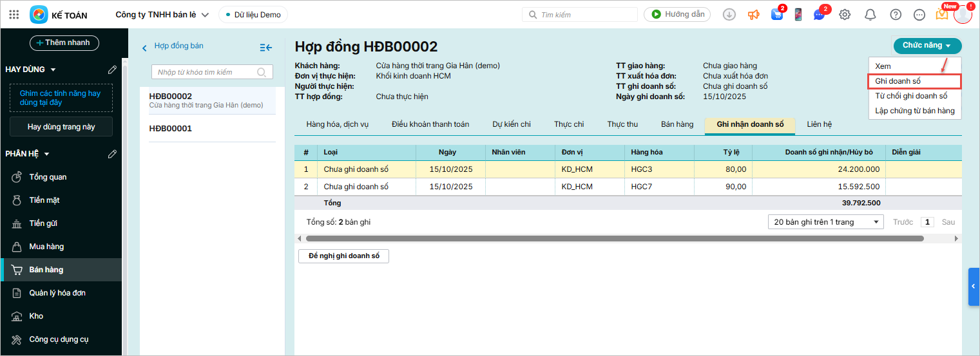Screen dimensions: 980x356
Task: Open the app grid launcher icon
Action: (14, 14)
